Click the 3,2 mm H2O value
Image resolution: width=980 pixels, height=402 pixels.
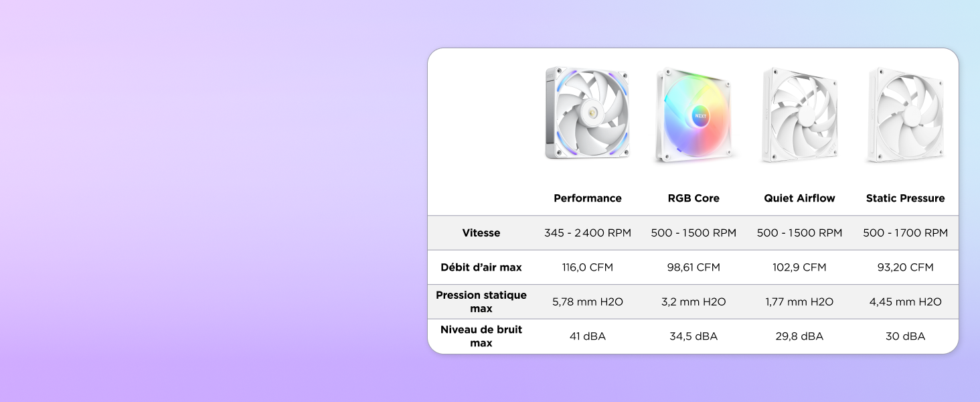693,302
